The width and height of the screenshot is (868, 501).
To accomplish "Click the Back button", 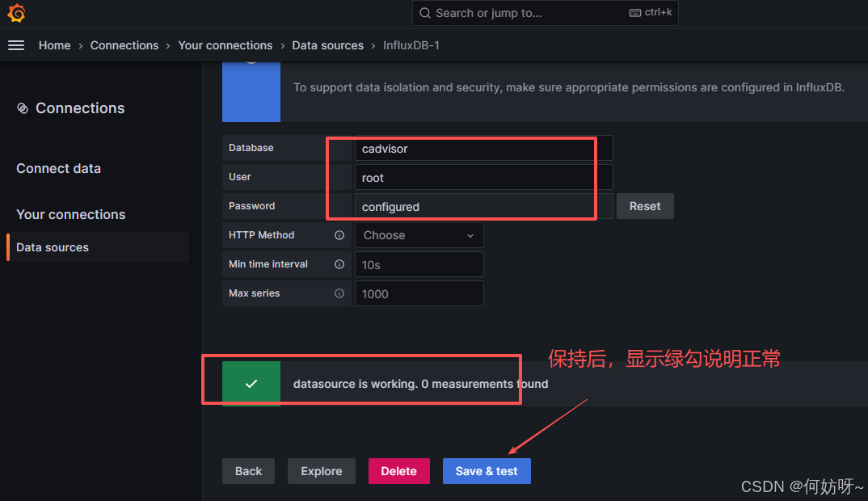I will [249, 471].
